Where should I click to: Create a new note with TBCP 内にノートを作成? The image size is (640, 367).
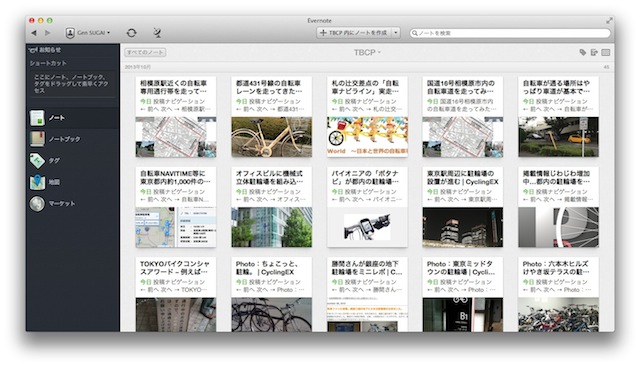[x=354, y=33]
